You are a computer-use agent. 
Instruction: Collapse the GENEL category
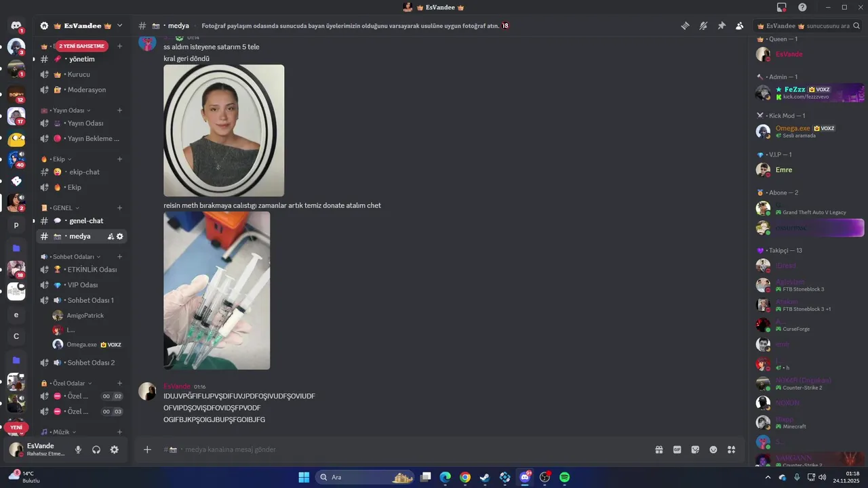point(60,208)
